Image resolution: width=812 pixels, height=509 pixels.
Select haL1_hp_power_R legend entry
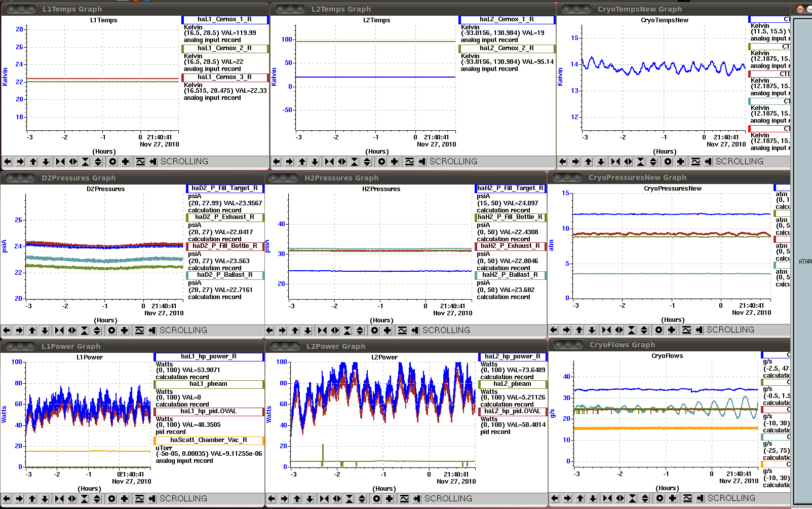coord(209,357)
